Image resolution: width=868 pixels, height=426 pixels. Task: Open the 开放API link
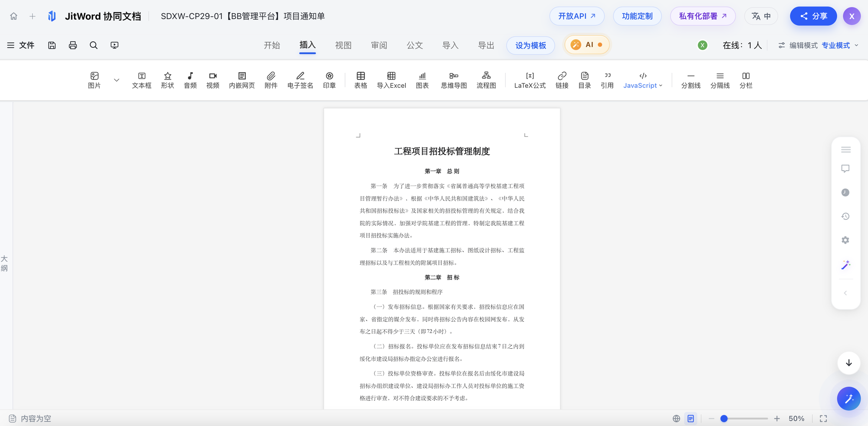point(577,16)
